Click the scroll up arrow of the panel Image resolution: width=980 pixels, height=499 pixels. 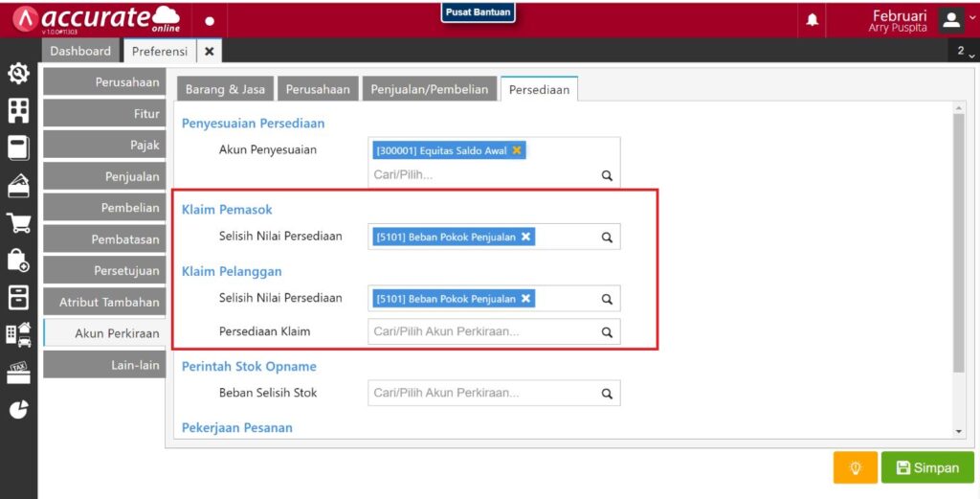pyautogui.click(x=959, y=108)
